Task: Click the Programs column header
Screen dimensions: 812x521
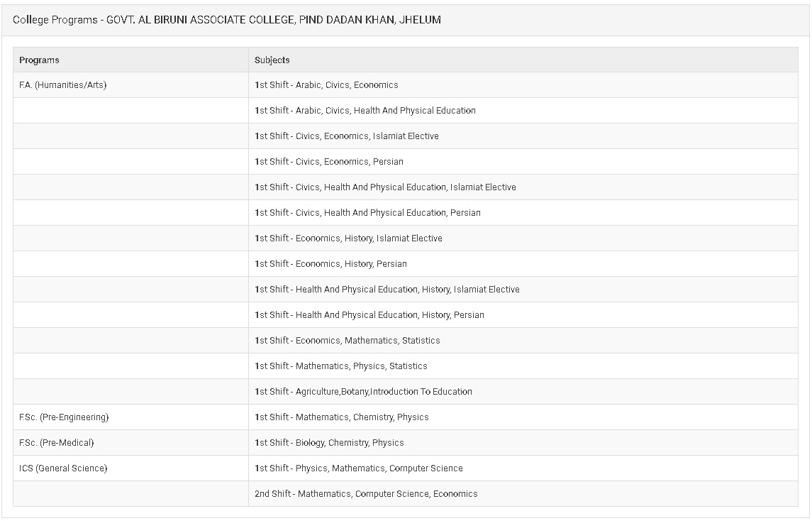Action: point(130,60)
